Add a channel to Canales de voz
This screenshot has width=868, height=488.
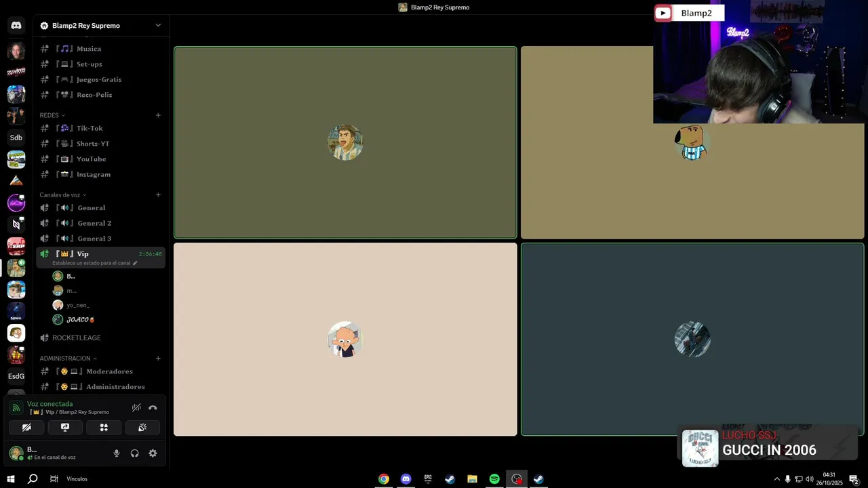tap(158, 195)
